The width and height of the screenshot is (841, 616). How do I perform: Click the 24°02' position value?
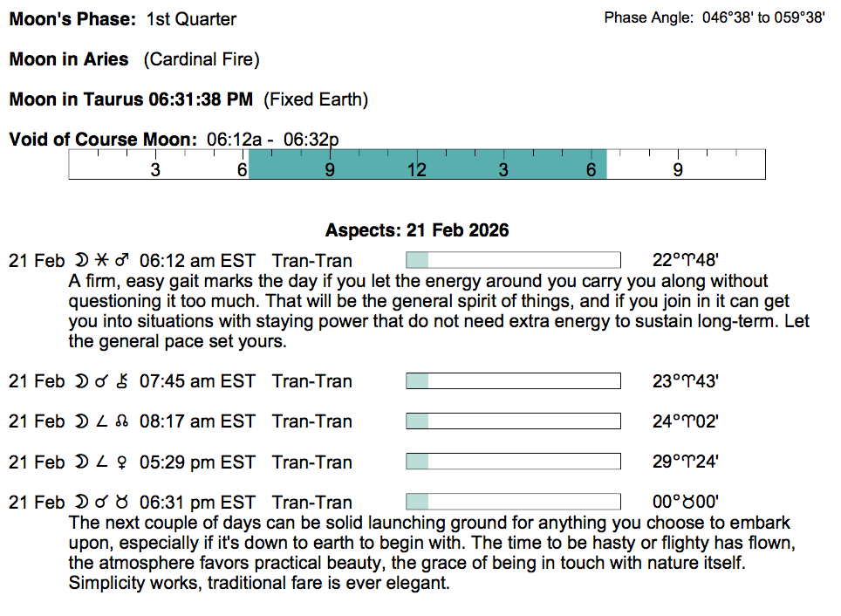click(686, 421)
